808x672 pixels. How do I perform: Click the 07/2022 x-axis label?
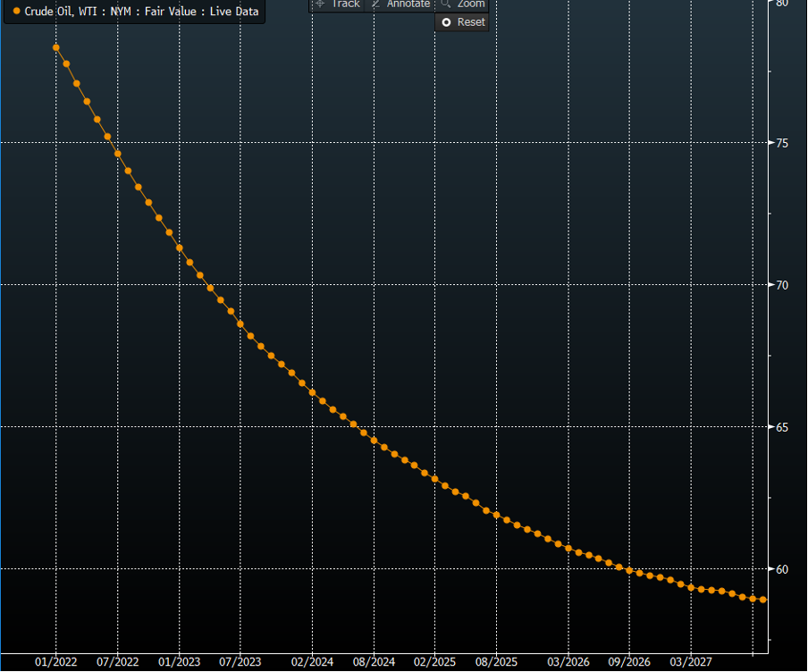(x=118, y=662)
